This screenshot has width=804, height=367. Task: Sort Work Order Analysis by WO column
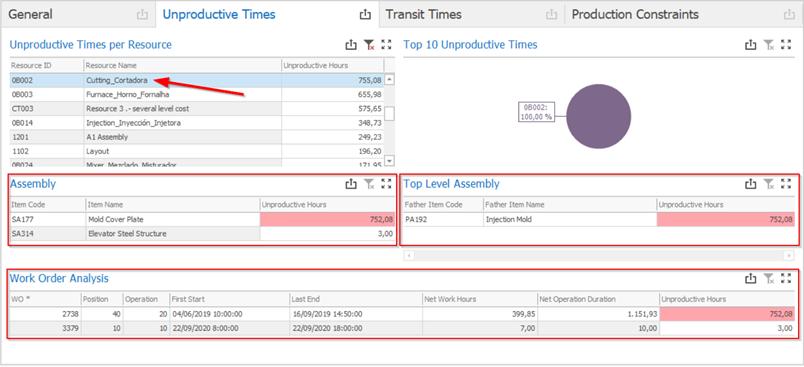click(45, 299)
